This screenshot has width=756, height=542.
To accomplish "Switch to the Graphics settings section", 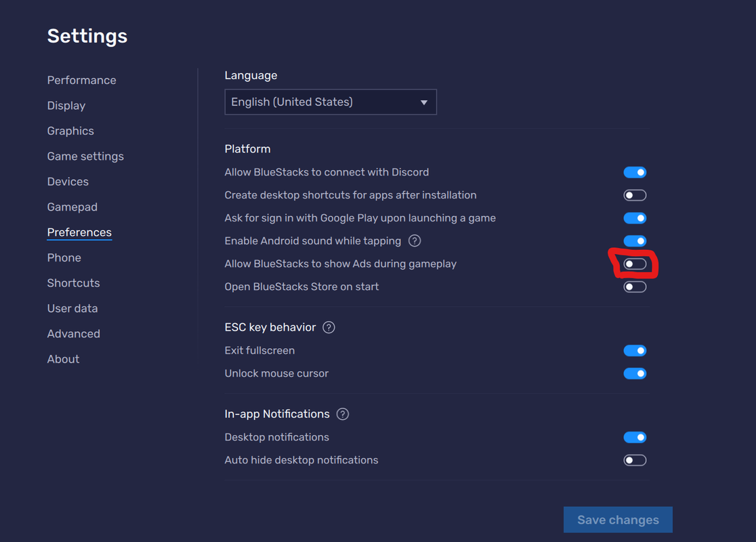I will (70, 131).
